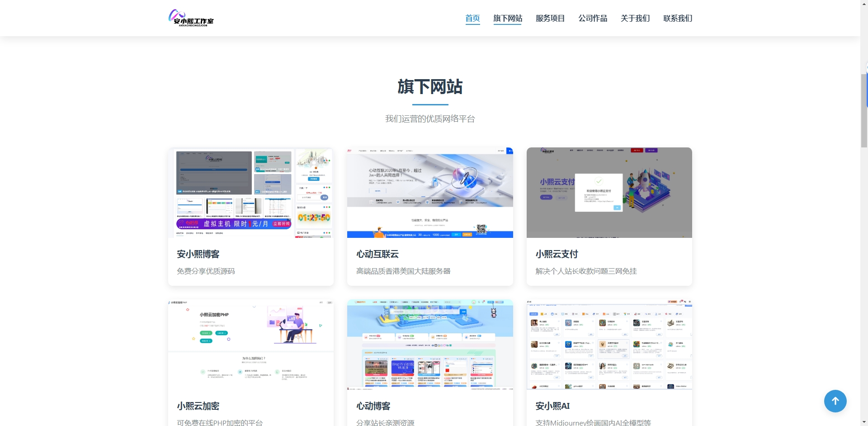This screenshot has width=868, height=426.
Task: Open the 心动互联云 screenshot thumbnail
Action: [x=430, y=193]
